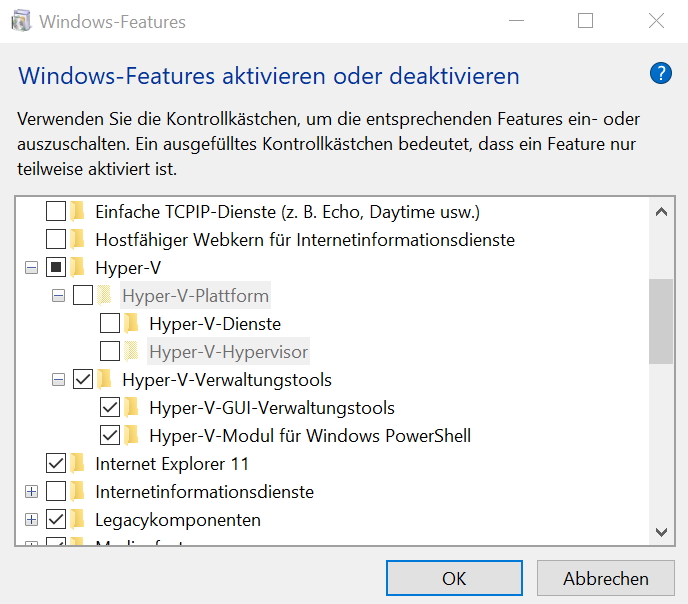The width and height of the screenshot is (688, 604).
Task: Enable the Hyper-V-Dienste checkbox
Action: coord(110,323)
